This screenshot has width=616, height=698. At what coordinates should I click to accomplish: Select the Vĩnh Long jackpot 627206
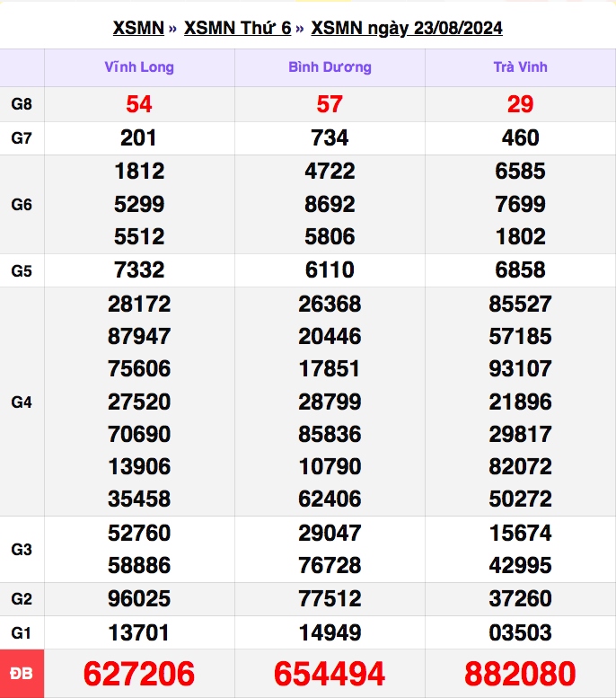coord(139,674)
